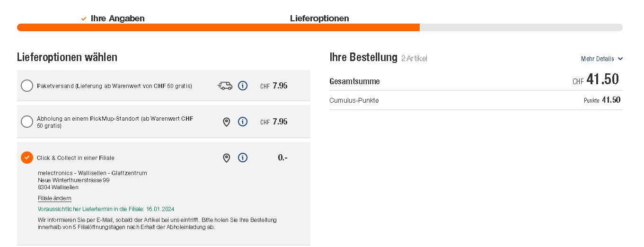The height and width of the screenshot is (247, 644).
Task: Go back to Ihre Angaben step
Action: tap(117, 19)
